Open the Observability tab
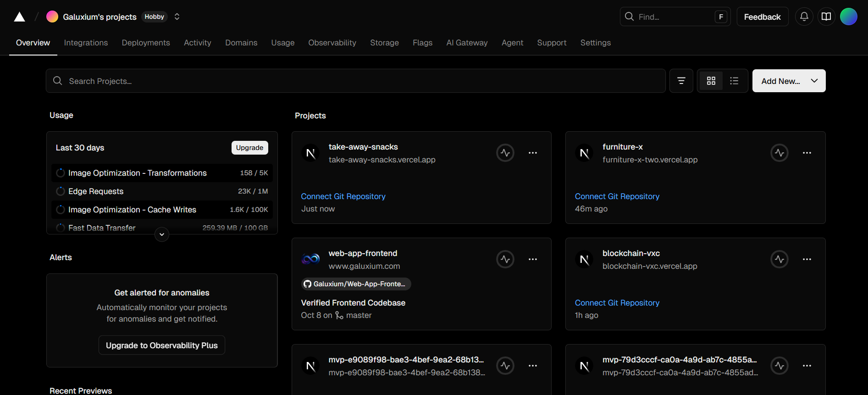Screen dimensions: 868x395 coord(332,43)
